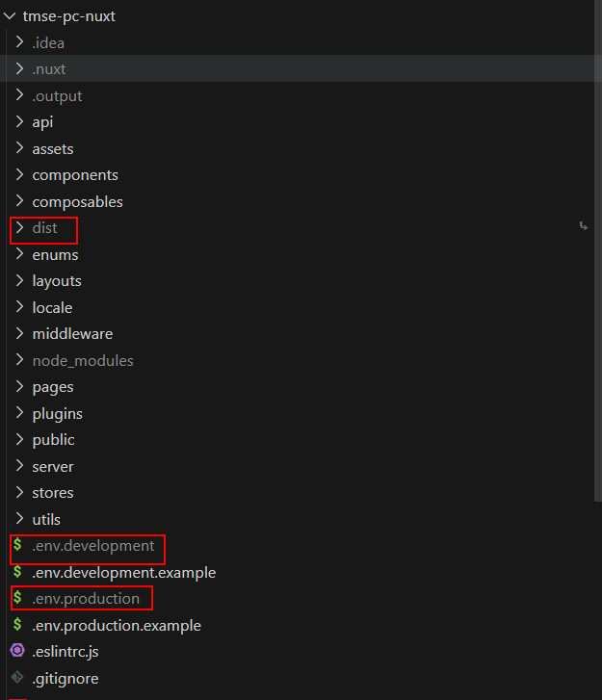This screenshot has height=700, width=602.
Task: Open the .gitignore file
Action: pyautogui.click(x=65, y=678)
